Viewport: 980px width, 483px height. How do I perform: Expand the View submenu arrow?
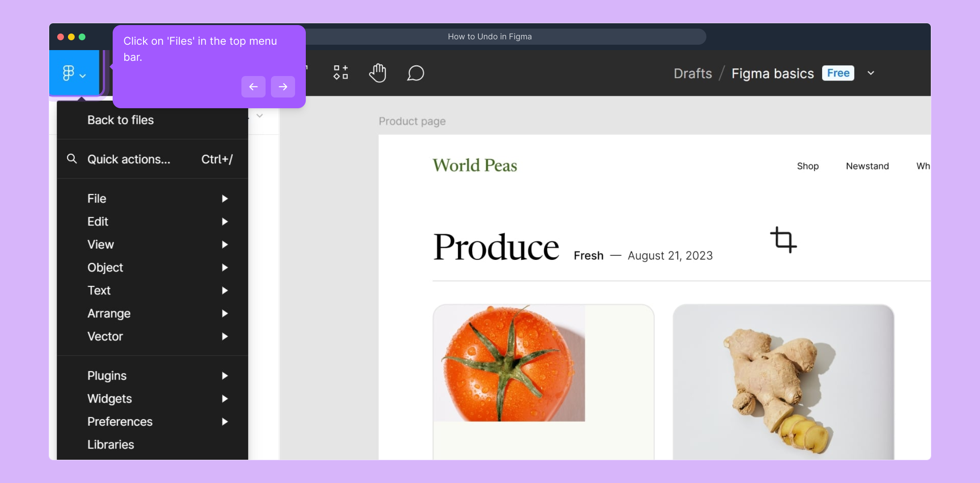(224, 245)
